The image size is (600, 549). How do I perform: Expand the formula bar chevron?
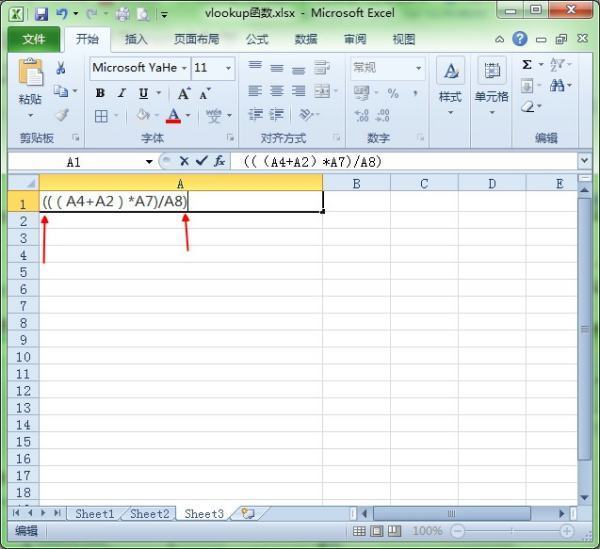[584, 160]
